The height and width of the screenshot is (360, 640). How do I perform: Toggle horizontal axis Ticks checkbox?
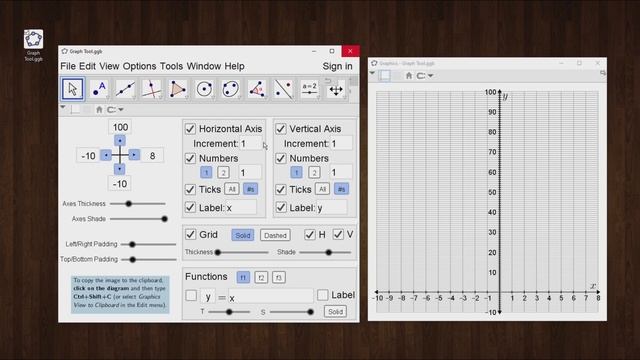pos(190,189)
